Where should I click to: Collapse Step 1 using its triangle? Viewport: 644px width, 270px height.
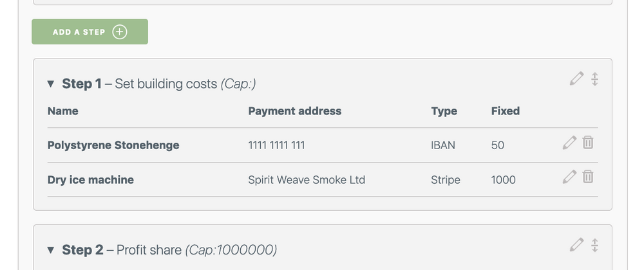50,84
